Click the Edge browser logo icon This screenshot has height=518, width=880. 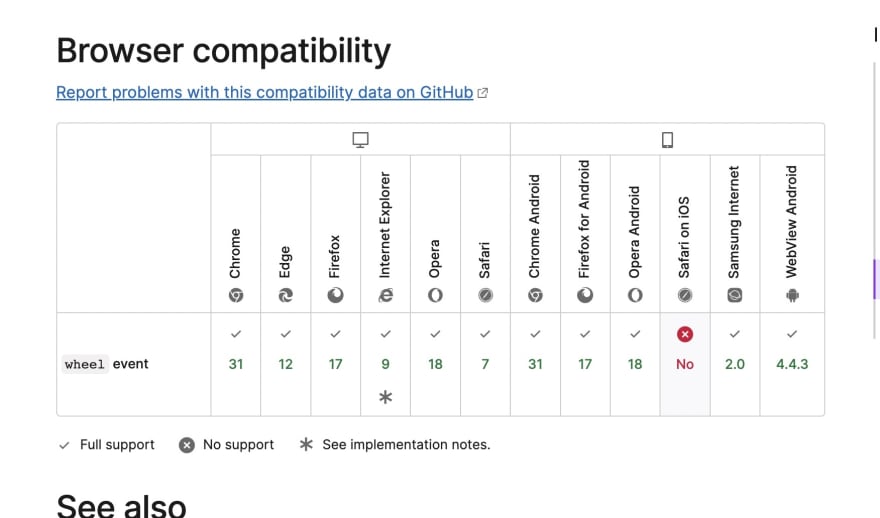(x=286, y=295)
